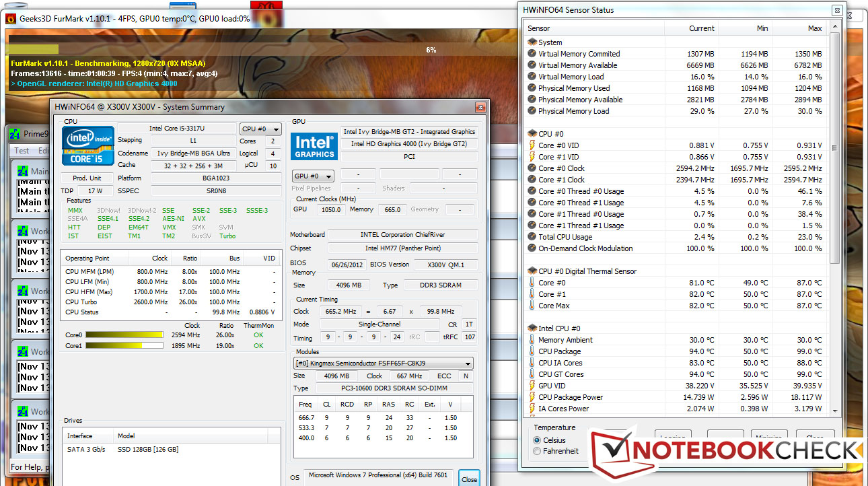Click the sensor list scroll up arrow
This screenshot has width=868, height=486.
835,28
